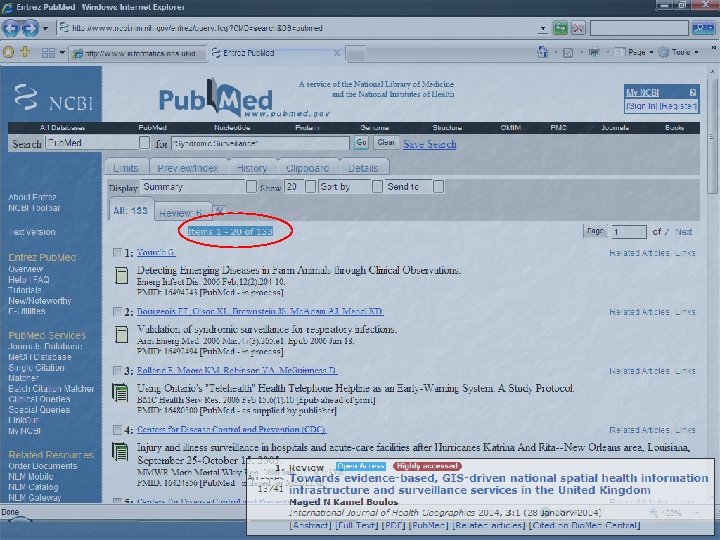Open the Limits tab
Viewport: 720px width, 540px height.
coord(126,168)
